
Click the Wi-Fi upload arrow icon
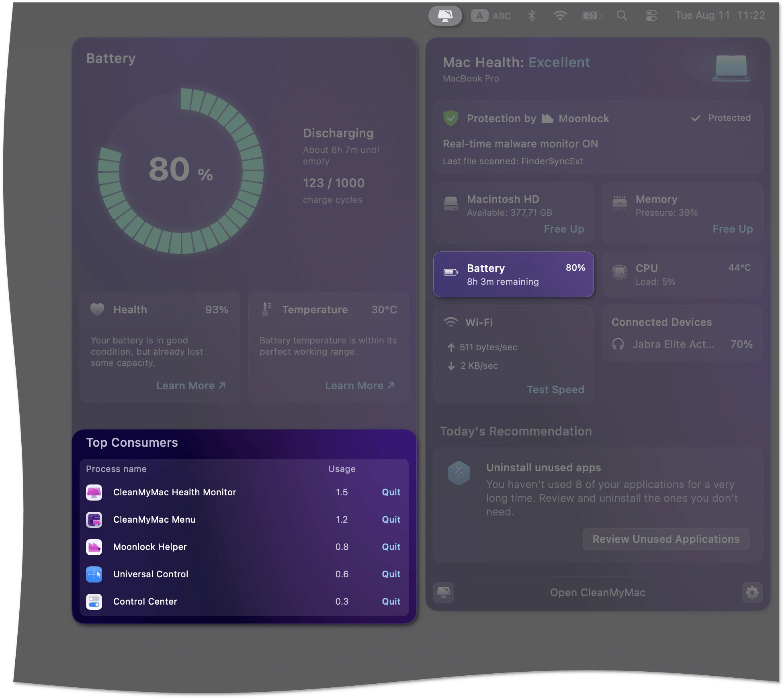451,347
